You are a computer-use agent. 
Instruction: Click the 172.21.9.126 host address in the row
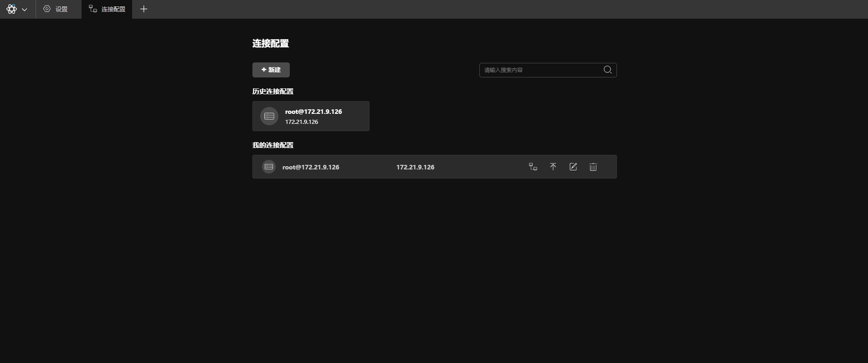tap(415, 167)
